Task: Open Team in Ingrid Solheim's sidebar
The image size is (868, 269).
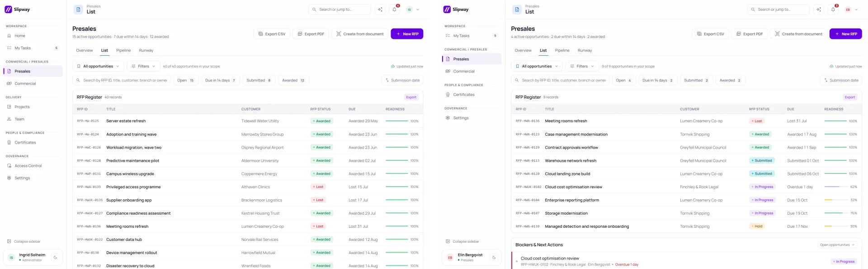Action: coord(33,119)
